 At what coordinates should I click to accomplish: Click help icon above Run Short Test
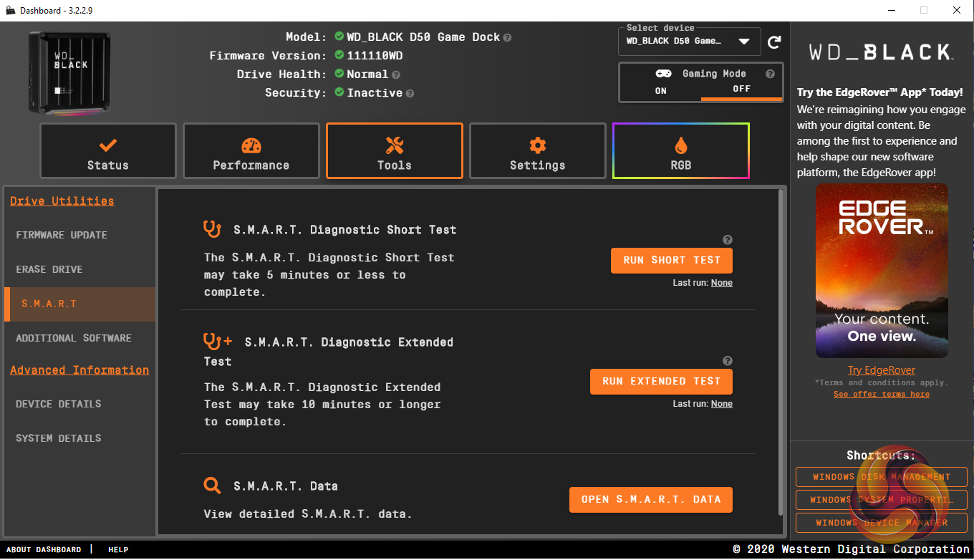pyautogui.click(x=728, y=240)
